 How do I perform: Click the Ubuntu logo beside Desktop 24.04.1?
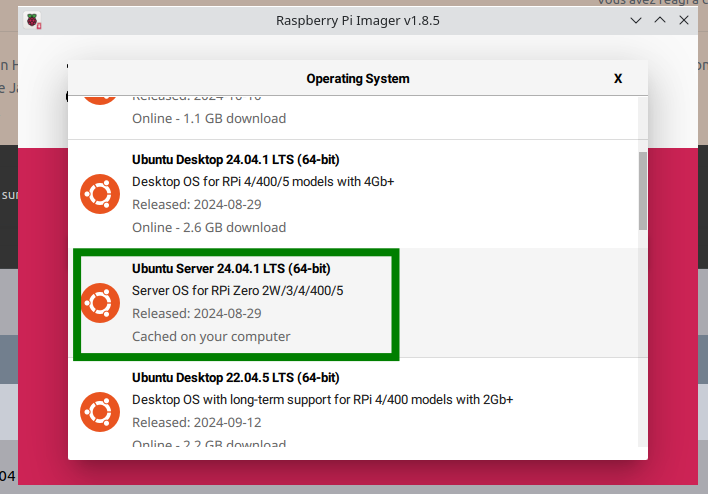(x=100, y=193)
